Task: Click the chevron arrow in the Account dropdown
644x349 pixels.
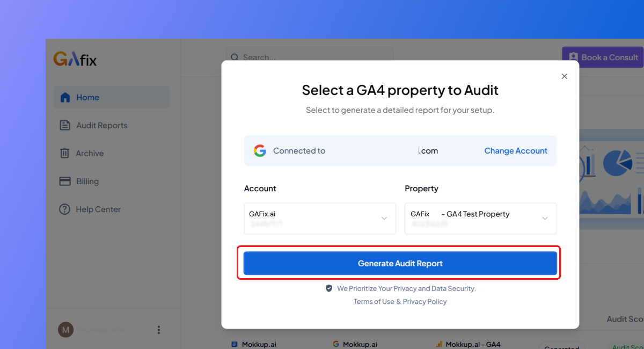Action: (384, 219)
